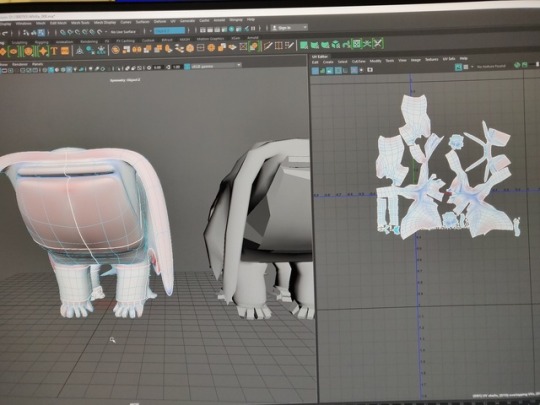
Task: Click the Combine meshes shelf icon
Action: pos(126,49)
